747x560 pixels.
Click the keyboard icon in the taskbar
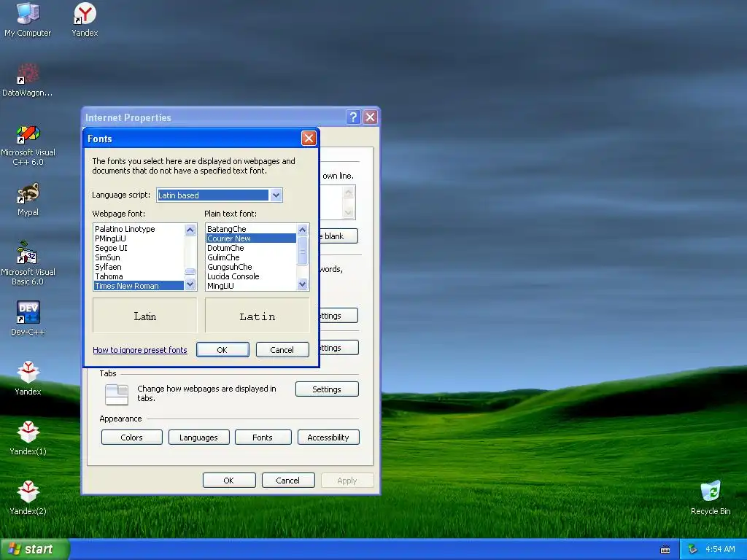[x=665, y=550]
